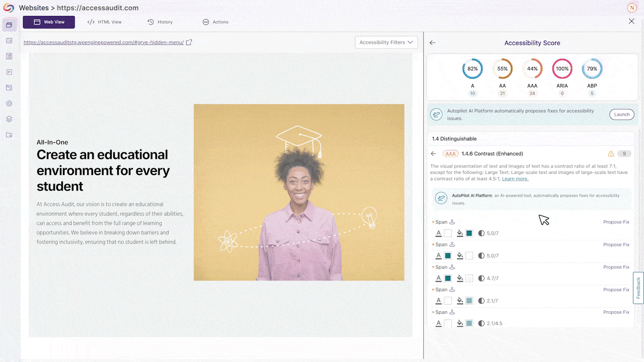This screenshot has width=644, height=362.
Task: Click back arrow next to 1.4.6 Contrast (Enhanced)
Action: point(434,154)
